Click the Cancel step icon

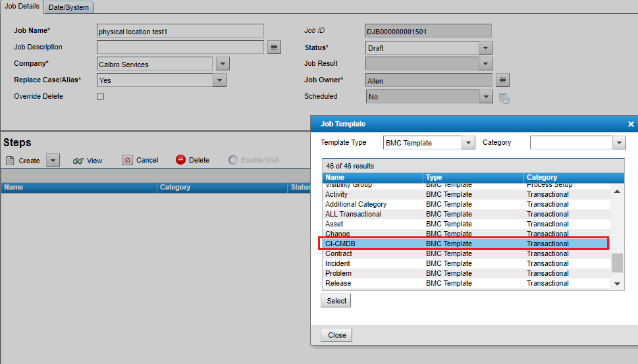point(128,160)
